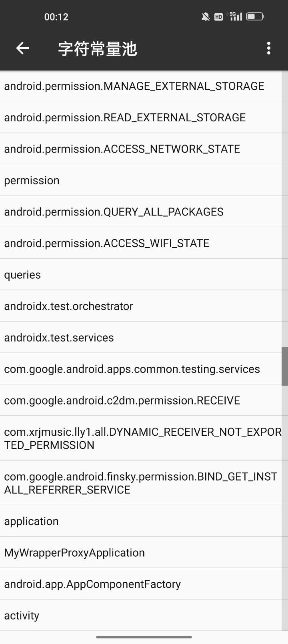The width and height of the screenshot is (288, 644).
Task: Click the scrollbar thumb on right edge
Action: point(285,366)
